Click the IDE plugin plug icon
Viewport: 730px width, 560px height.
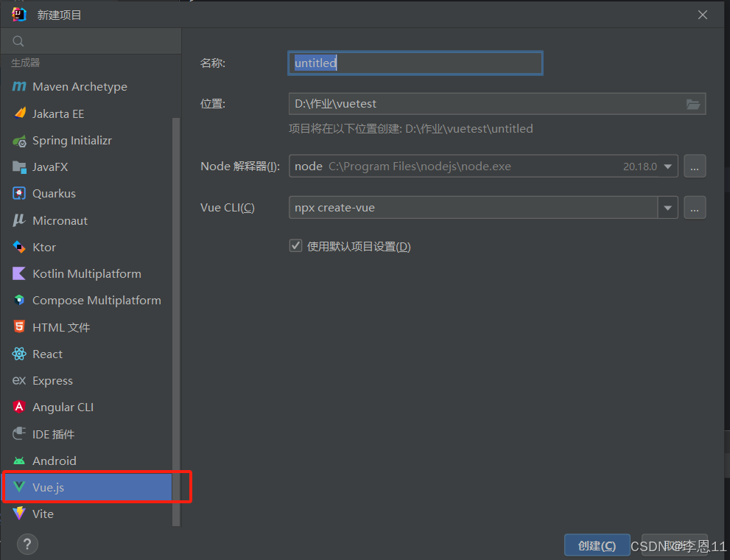click(19, 433)
